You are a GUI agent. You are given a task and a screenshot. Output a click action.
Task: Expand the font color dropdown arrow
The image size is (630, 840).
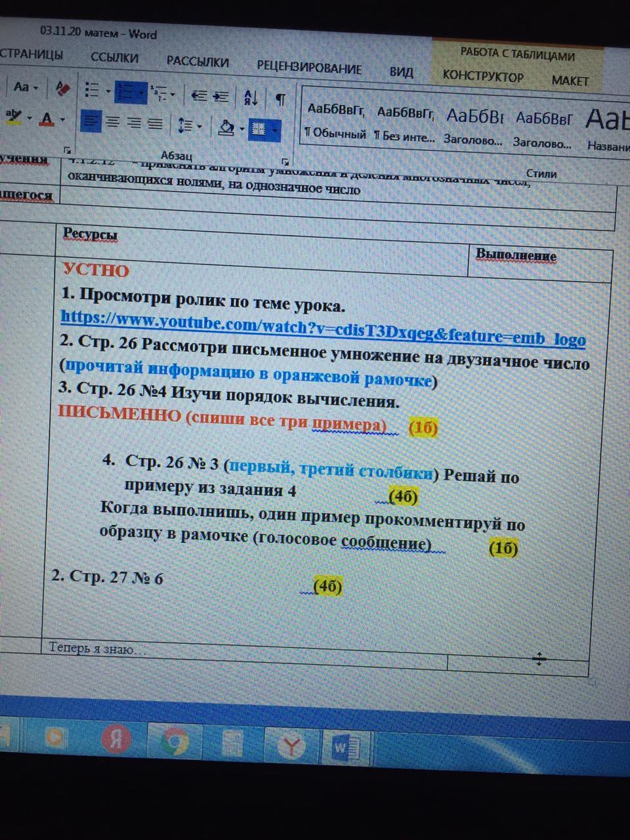click(62, 120)
